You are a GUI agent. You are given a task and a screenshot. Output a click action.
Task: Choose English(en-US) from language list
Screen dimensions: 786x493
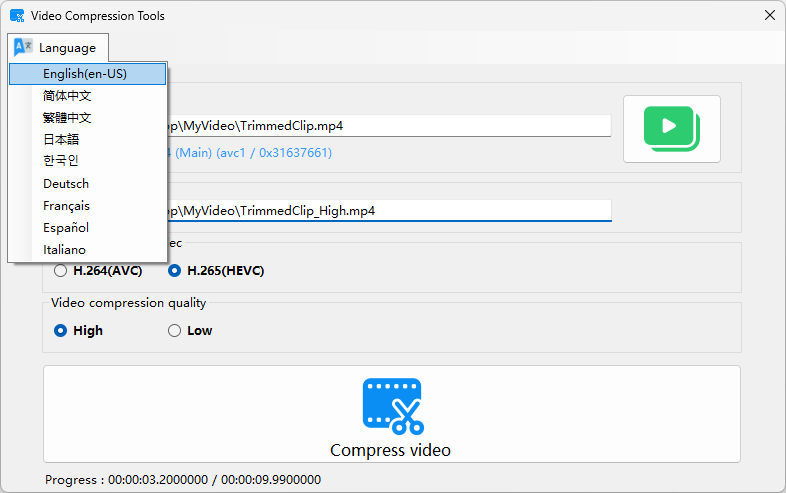[87, 74]
